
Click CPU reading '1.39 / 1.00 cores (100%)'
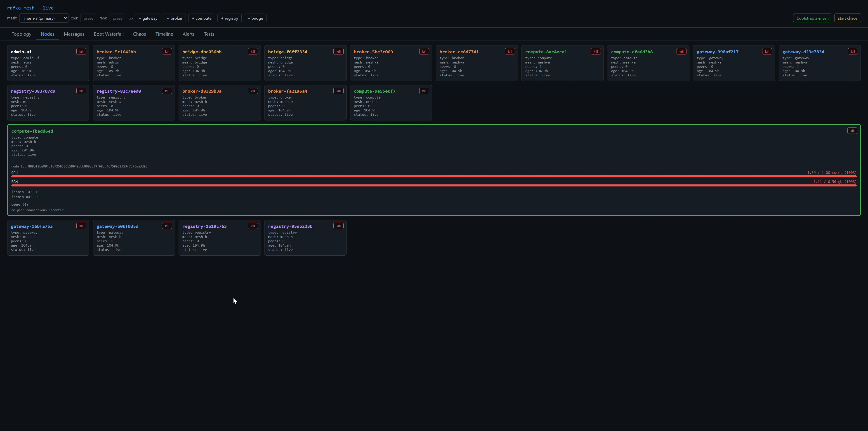832,172
